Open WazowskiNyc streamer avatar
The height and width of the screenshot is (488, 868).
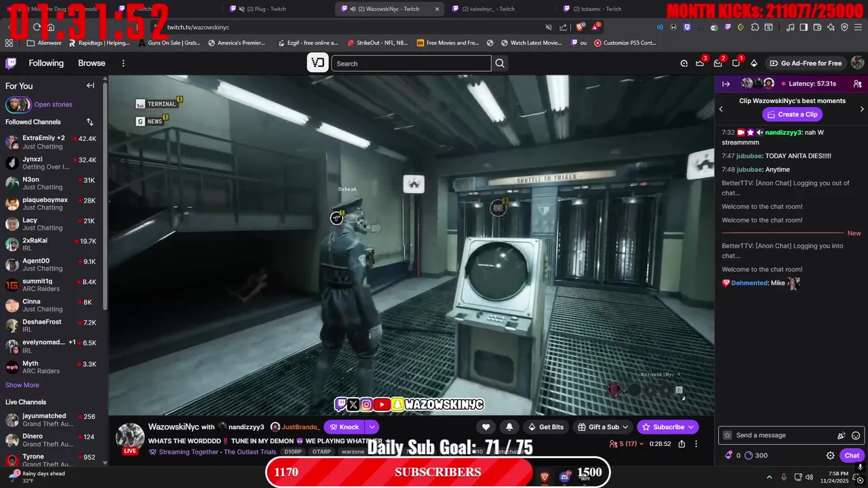tap(130, 436)
